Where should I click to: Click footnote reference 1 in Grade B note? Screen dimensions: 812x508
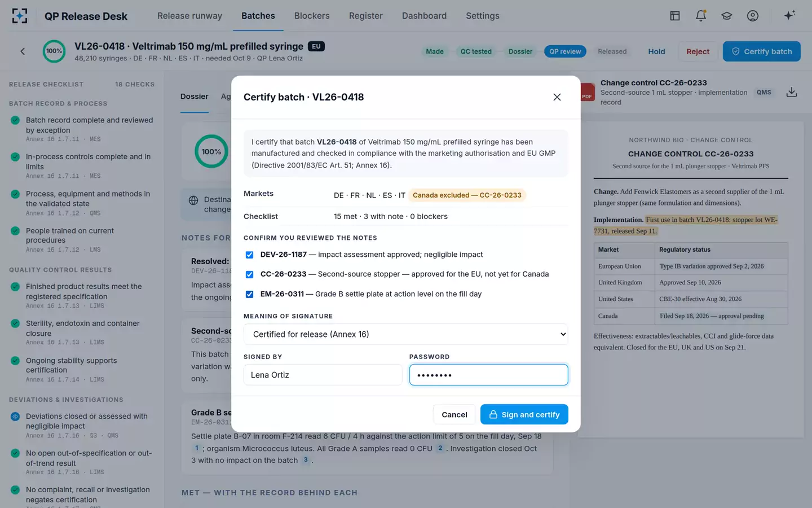(x=197, y=448)
